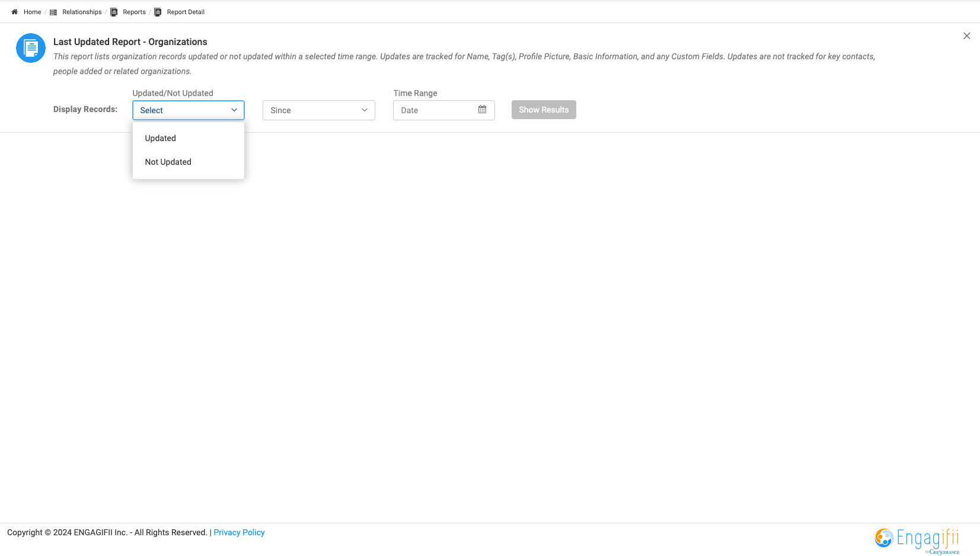
Task: Open the Since time range dropdown
Action: [319, 110]
